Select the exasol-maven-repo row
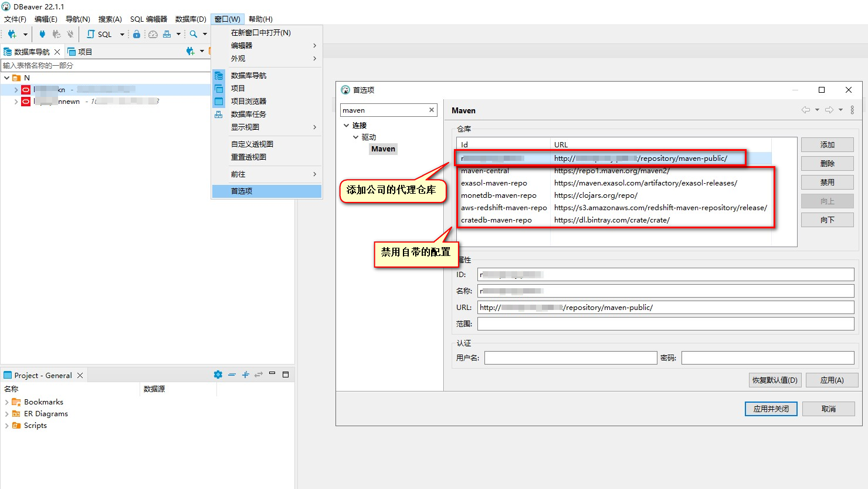The width and height of the screenshot is (868, 489). coord(613,183)
